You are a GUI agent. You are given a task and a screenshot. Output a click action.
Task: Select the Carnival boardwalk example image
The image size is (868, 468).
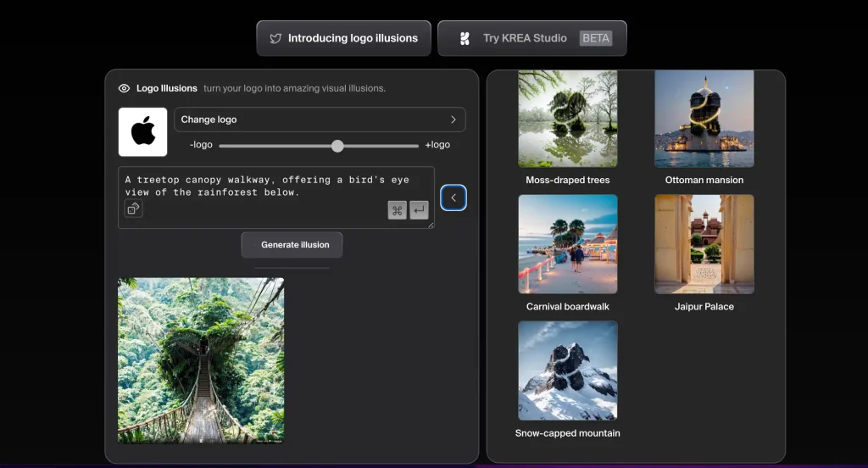(x=567, y=244)
